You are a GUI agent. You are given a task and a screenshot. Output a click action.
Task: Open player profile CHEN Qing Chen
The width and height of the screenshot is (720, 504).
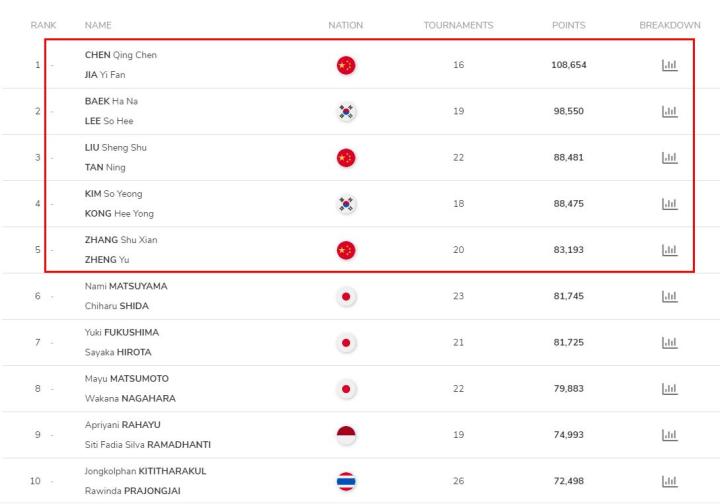tap(121, 55)
